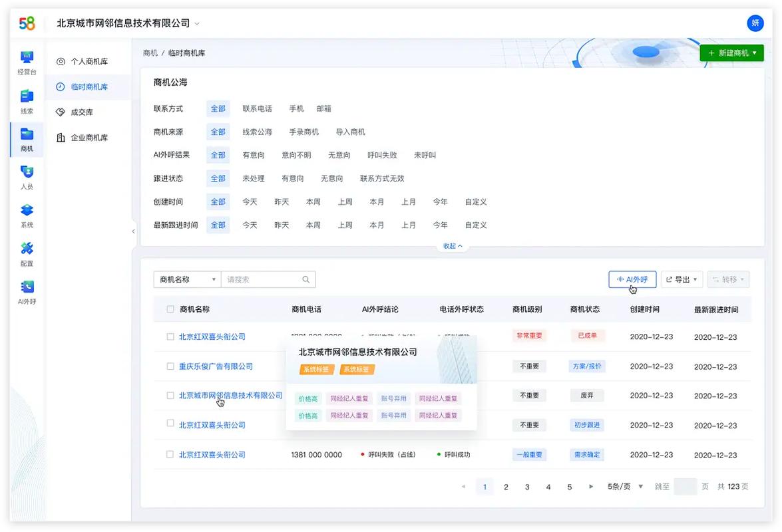
Task: Go to next page arrow
Action: [x=591, y=487]
